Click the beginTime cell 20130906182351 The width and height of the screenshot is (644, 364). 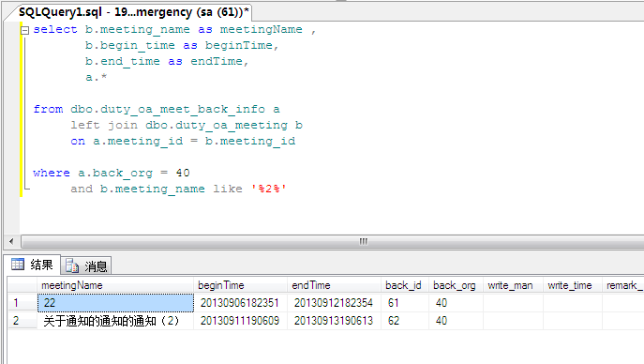[240, 303]
